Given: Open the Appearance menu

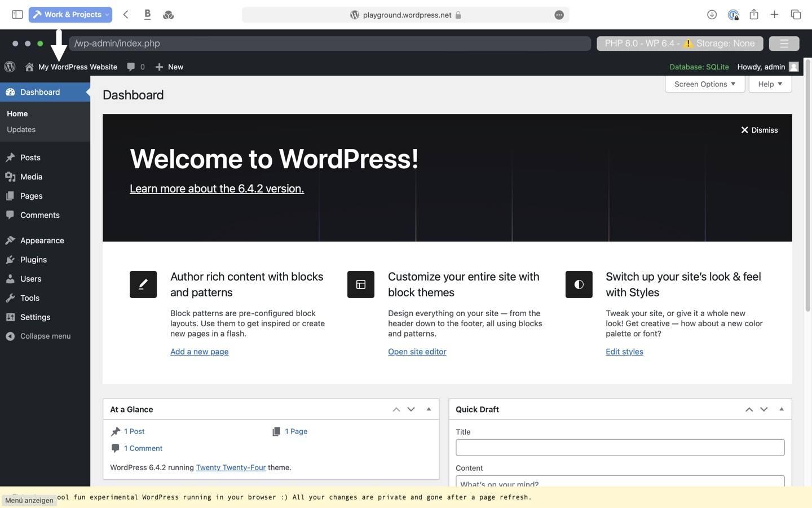Looking at the screenshot, I should (x=45, y=240).
